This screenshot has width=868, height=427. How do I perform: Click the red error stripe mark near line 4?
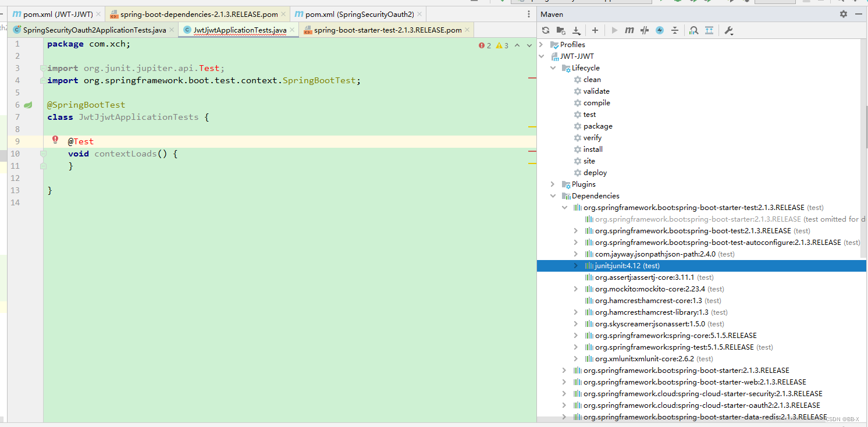point(532,77)
